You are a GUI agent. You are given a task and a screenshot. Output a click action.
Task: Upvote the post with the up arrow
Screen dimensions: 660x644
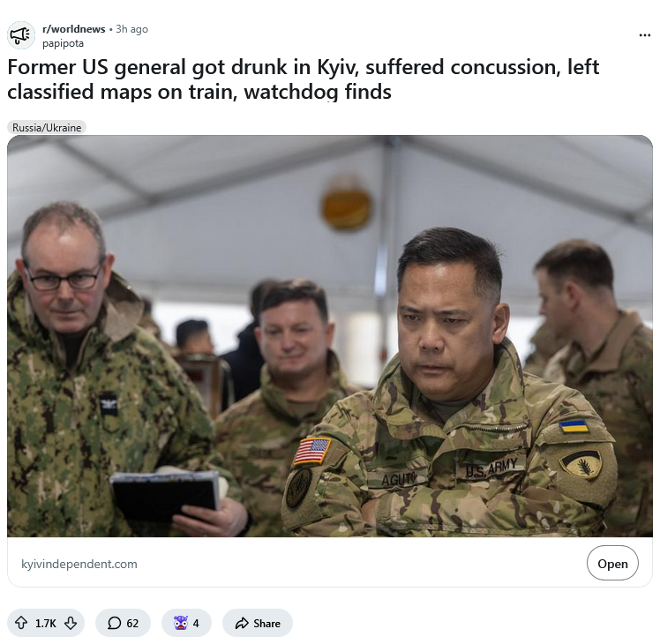21,623
